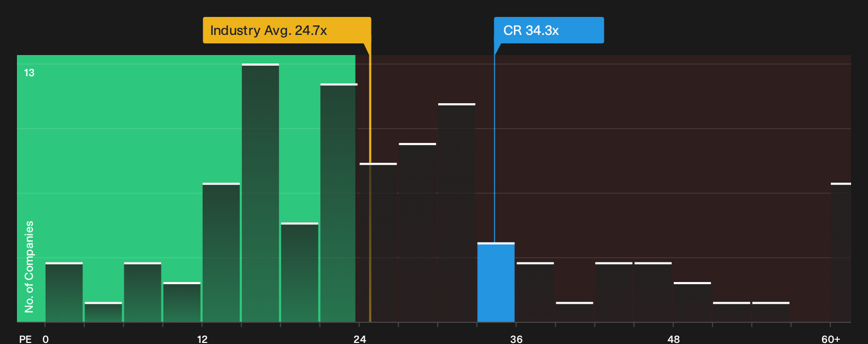This screenshot has height=344, width=868.
Task: Click the bar for PE 12 to 15
Action: pos(221,252)
